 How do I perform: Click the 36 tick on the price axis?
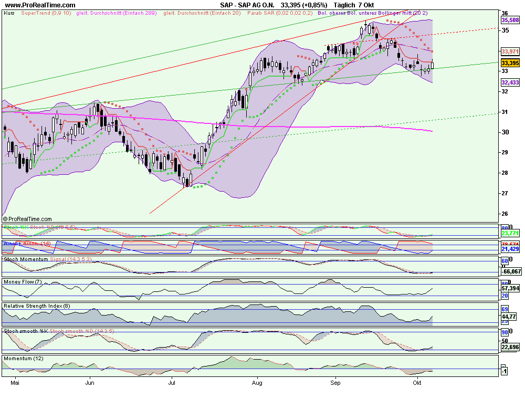[505, 14]
